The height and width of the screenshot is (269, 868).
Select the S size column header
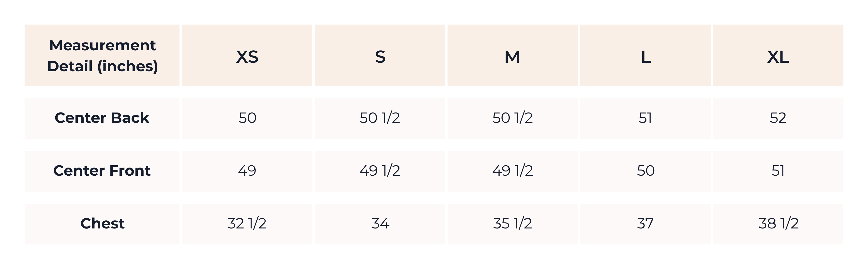380,55
